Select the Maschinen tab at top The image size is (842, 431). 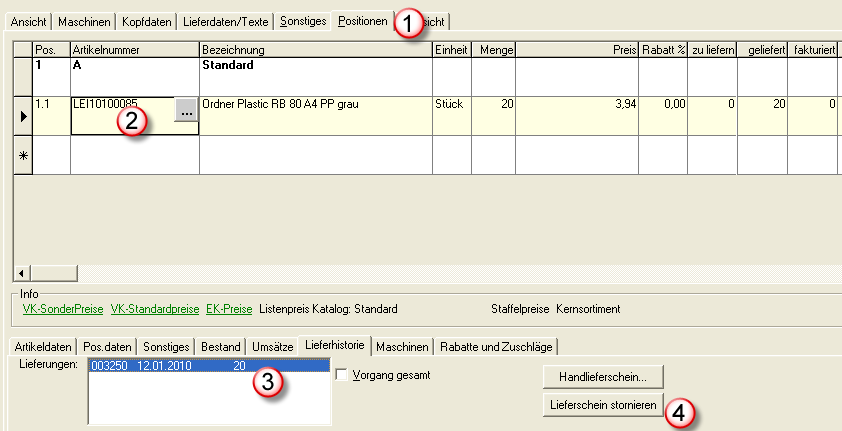[84, 21]
